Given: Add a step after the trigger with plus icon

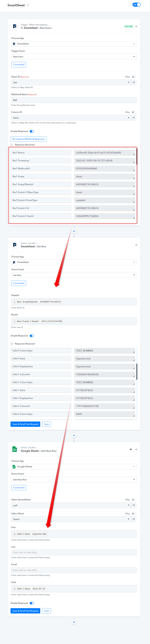Looking at the screenshot, I should click(74, 231).
